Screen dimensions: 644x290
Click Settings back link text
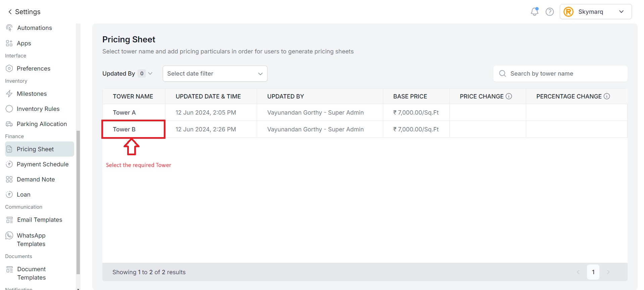coord(28,12)
